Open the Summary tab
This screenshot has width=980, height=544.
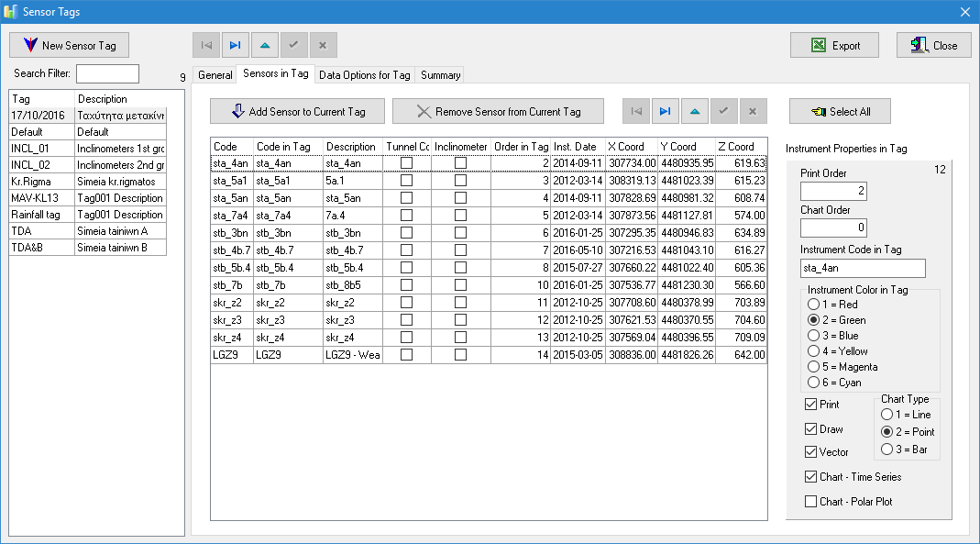(x=440, y=75)
